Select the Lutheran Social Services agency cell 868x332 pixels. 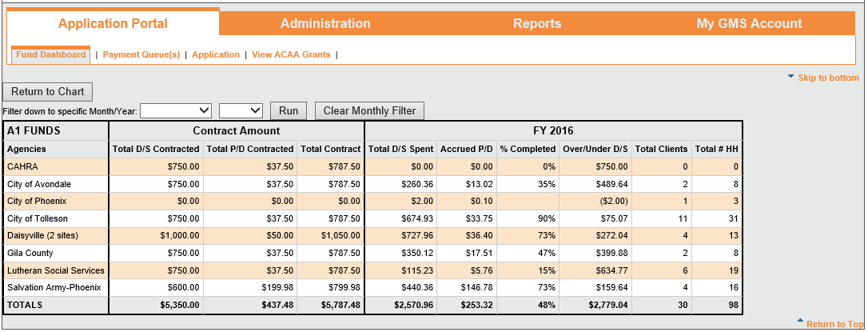(x=55, y=270)
